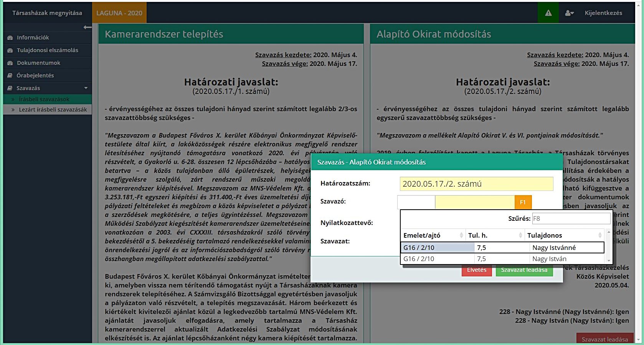Click the Információk dashboard icon
Image resolution: width=644 pixels, height=345 pixels.
10,38
